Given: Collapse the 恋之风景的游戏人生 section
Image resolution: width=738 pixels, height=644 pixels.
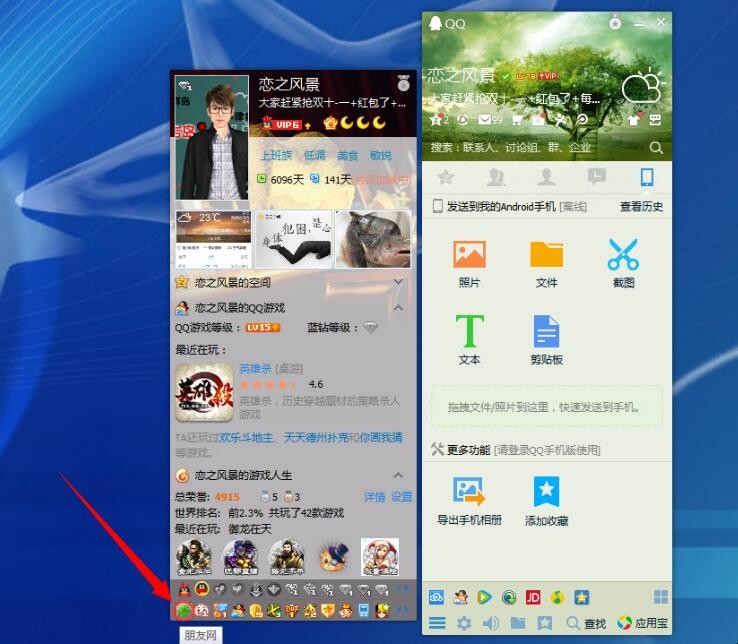Looking at the screenshot, I should (x=398, y=475).
